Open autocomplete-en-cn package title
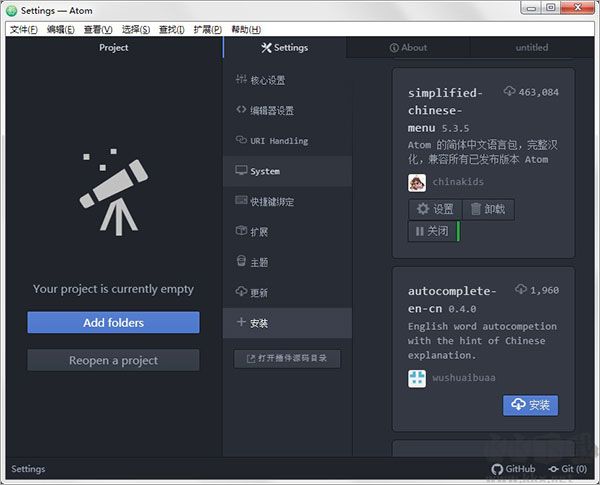Viewport: 600px width, 485px height. click(452, 300)
